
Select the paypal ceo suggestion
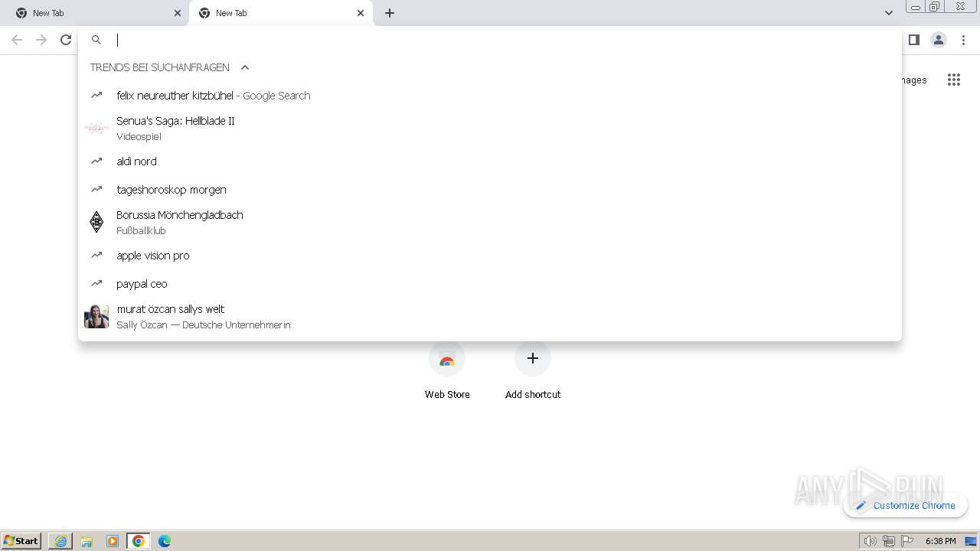point(490,284)
